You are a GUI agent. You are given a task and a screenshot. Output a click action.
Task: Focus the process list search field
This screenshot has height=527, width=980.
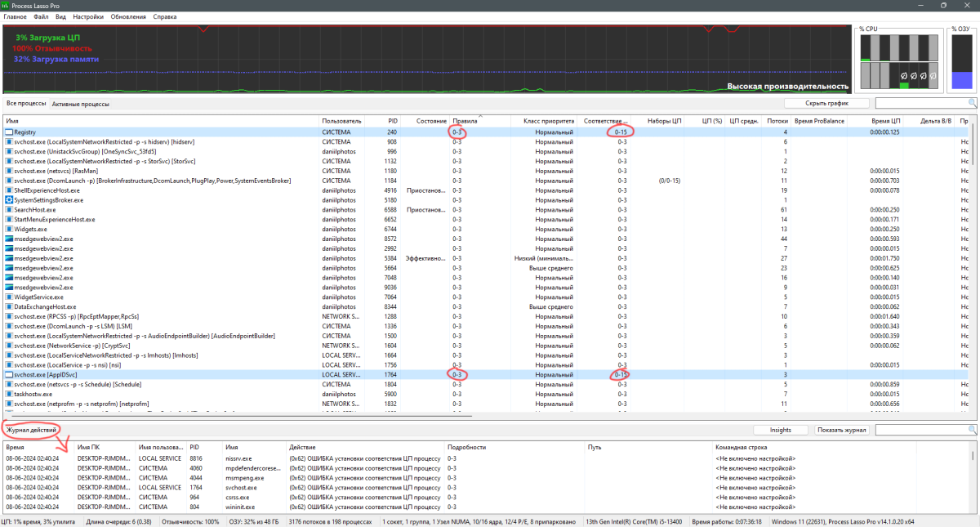pyautogui.click(x=922, y=104)
